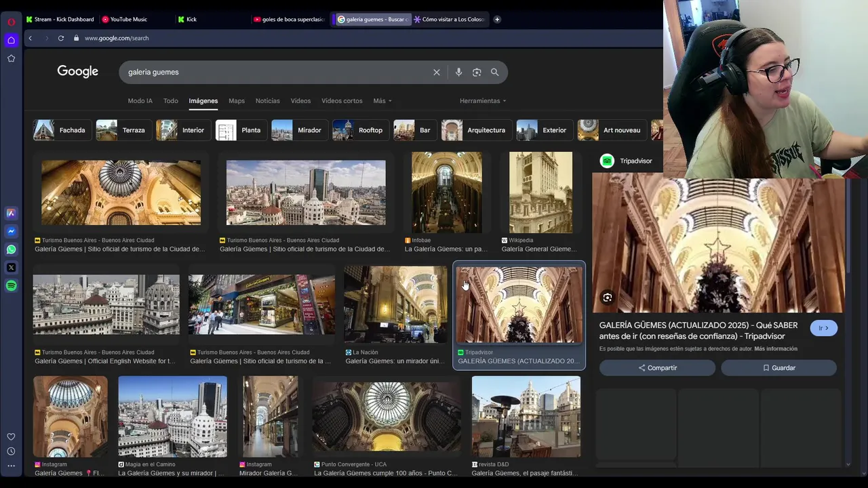Open the bookmarks star in the sidebar

point(11,58)
